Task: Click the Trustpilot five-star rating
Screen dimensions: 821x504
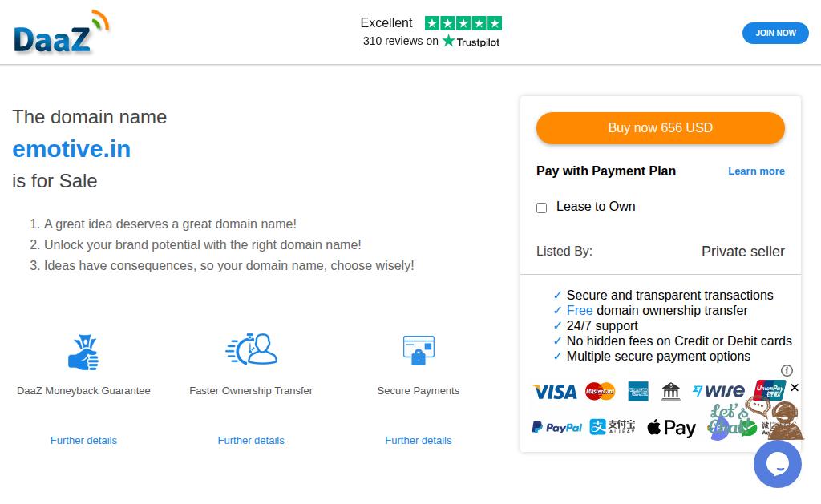Action: [463, 23]
